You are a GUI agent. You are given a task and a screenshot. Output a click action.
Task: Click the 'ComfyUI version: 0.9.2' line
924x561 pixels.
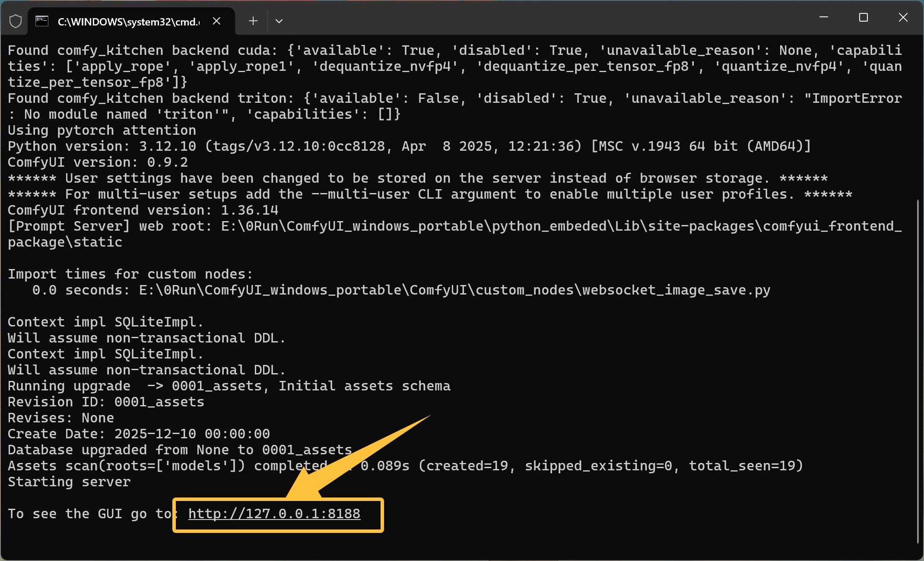point(98,162)
